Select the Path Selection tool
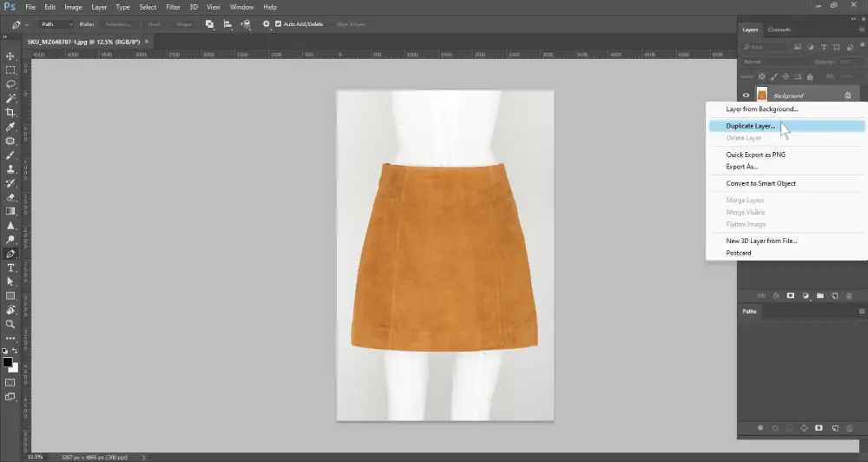The image size is (868, 462). tap(10, 282)
